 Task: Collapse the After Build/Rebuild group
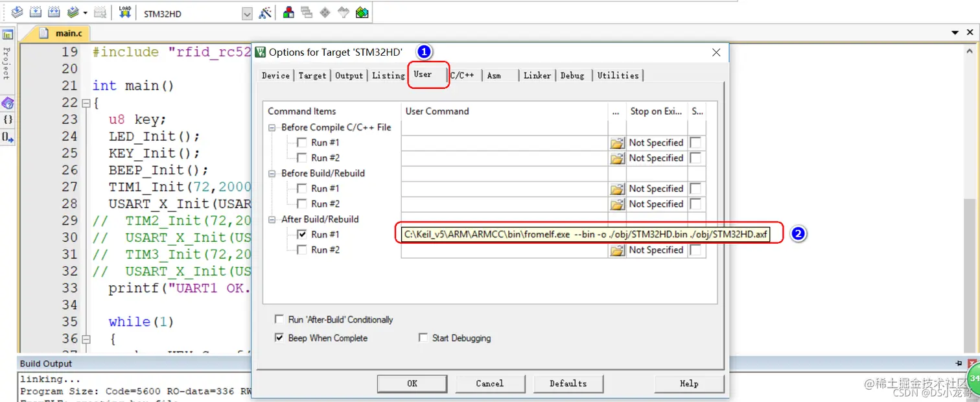tap(273, 220)
